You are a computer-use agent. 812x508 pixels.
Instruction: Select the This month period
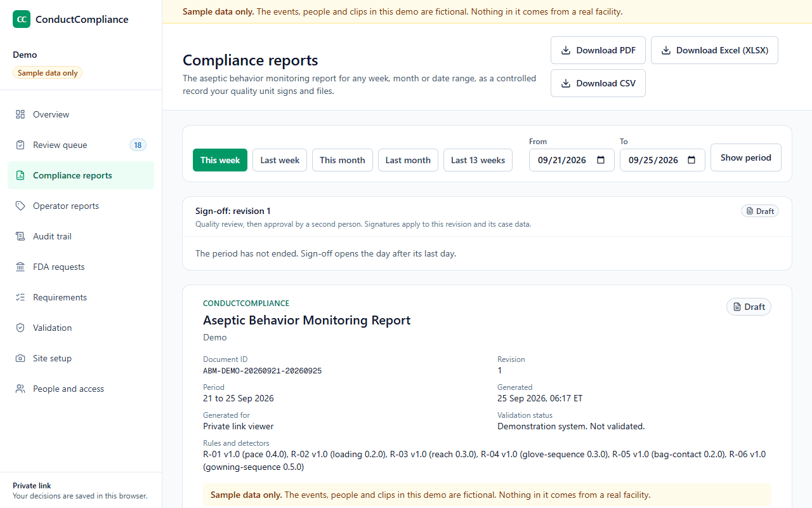coord(343,160)
